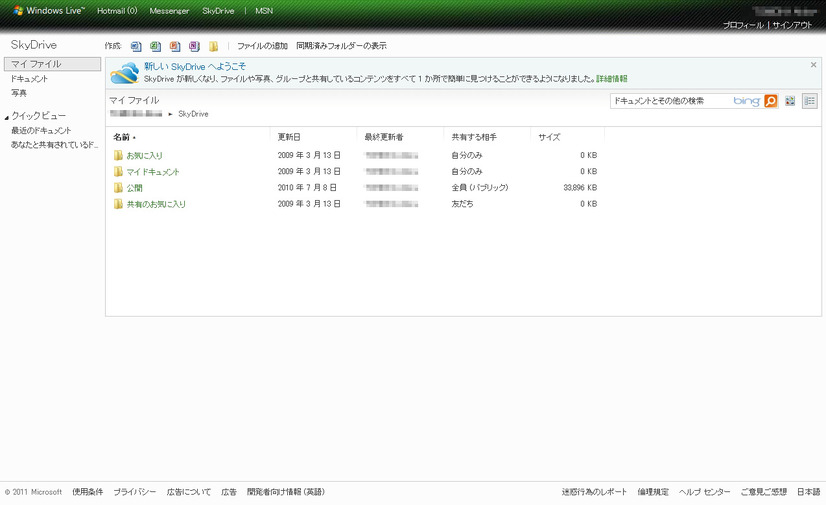Click the 公開 folder icon

(118, 187)
